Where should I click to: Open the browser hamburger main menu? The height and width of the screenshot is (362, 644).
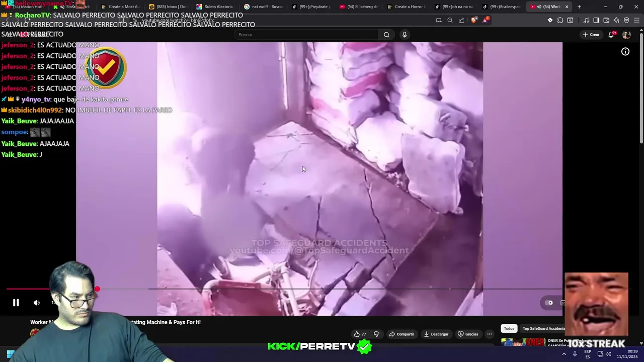636,20
